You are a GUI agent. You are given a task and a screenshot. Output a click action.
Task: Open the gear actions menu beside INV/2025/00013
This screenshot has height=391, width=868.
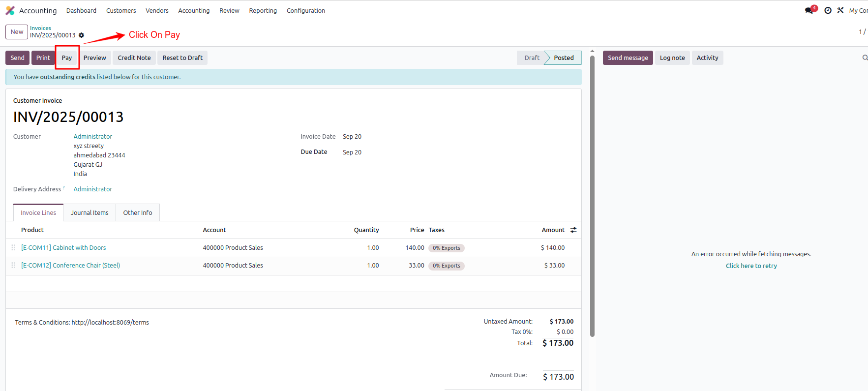[82, 35]
